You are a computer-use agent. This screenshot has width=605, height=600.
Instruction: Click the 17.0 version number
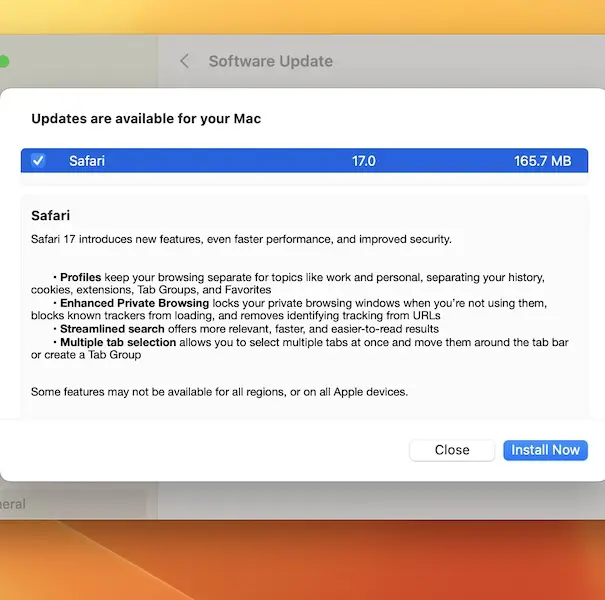[x=363, y=160]
